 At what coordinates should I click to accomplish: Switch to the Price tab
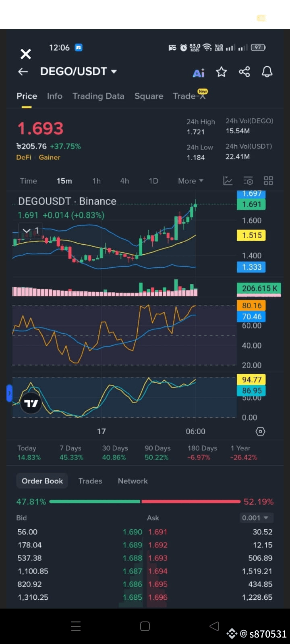point(27,96)
